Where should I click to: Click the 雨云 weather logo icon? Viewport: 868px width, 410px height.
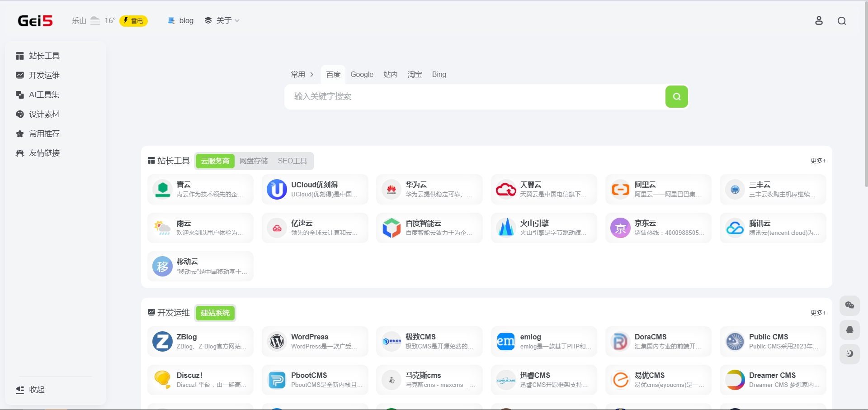coord(162,228)
